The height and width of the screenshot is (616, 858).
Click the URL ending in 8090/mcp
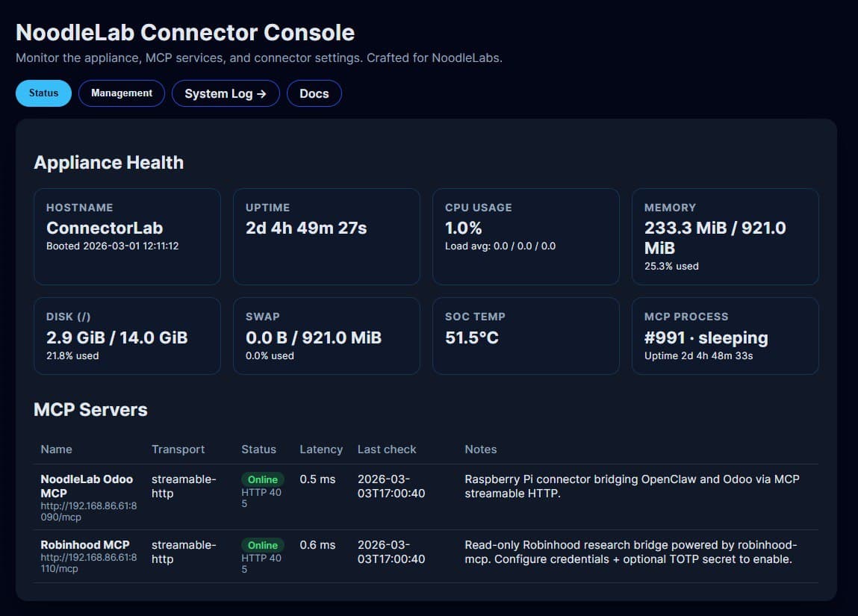tap(89, 511)
